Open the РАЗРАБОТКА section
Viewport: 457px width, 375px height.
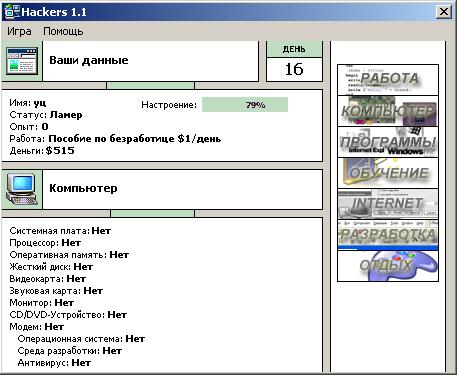[x=388, y=235]
